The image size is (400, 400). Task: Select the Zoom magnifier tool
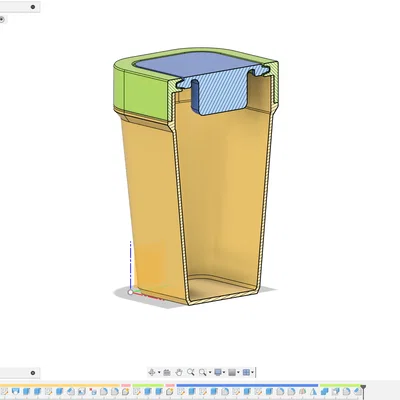pos(191,372)
